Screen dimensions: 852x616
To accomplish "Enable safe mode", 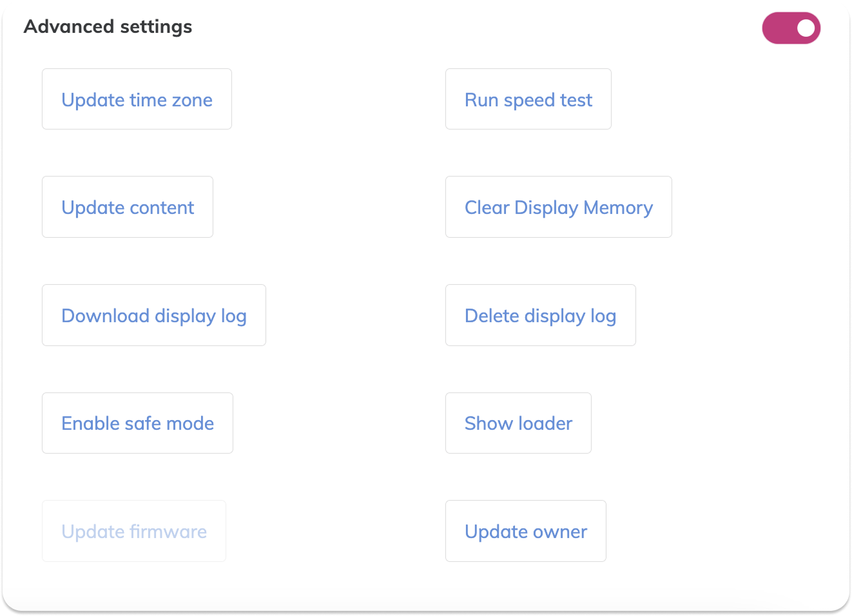I will [x=137, y=423].
